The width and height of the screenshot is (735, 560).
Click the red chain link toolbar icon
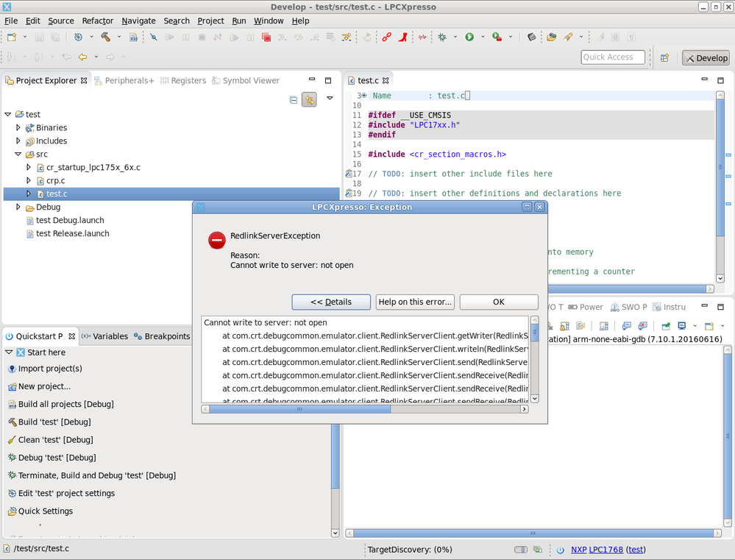[387, 37]
